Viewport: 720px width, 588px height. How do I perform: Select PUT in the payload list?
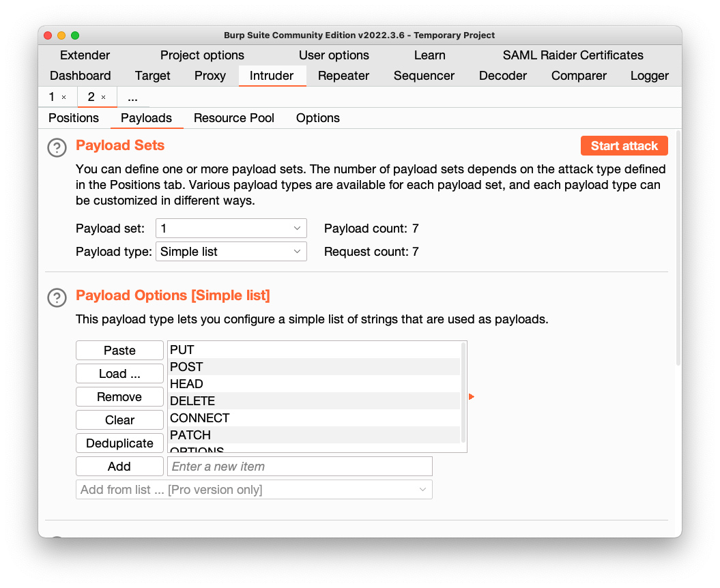click(314, 350)
